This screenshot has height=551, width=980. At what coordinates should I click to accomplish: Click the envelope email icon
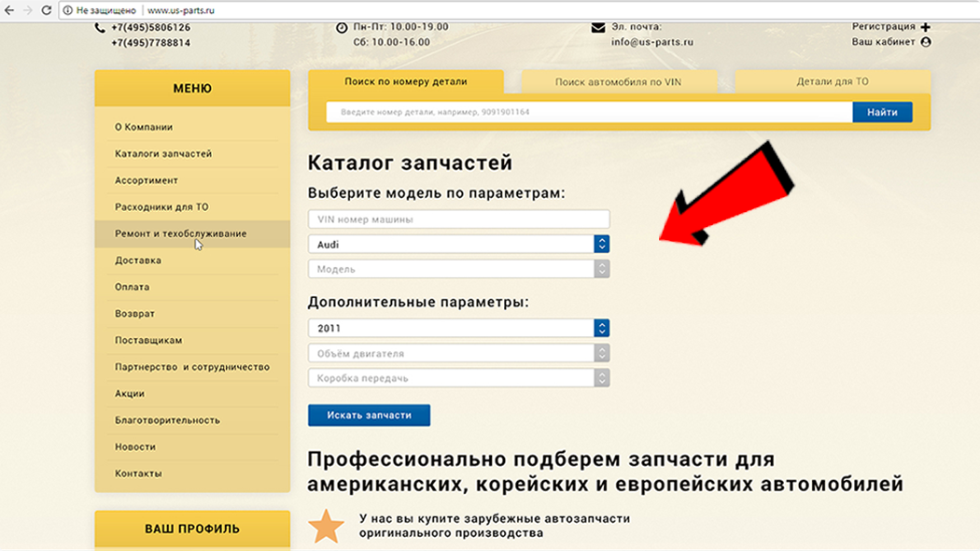(598, 27)
